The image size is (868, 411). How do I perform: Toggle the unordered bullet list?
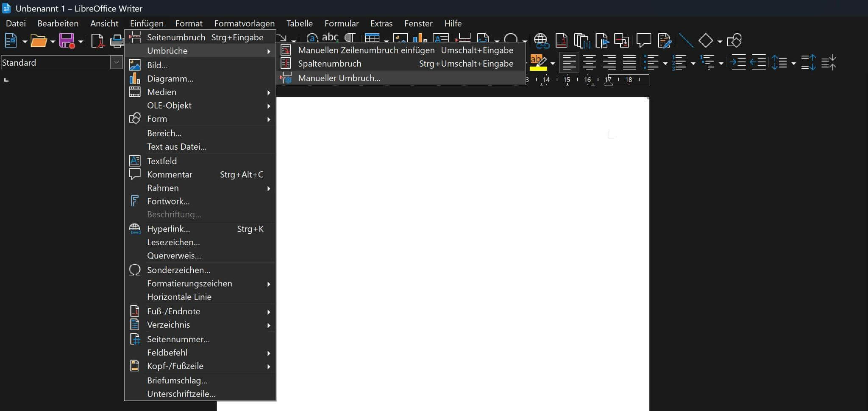pos(651,63)
